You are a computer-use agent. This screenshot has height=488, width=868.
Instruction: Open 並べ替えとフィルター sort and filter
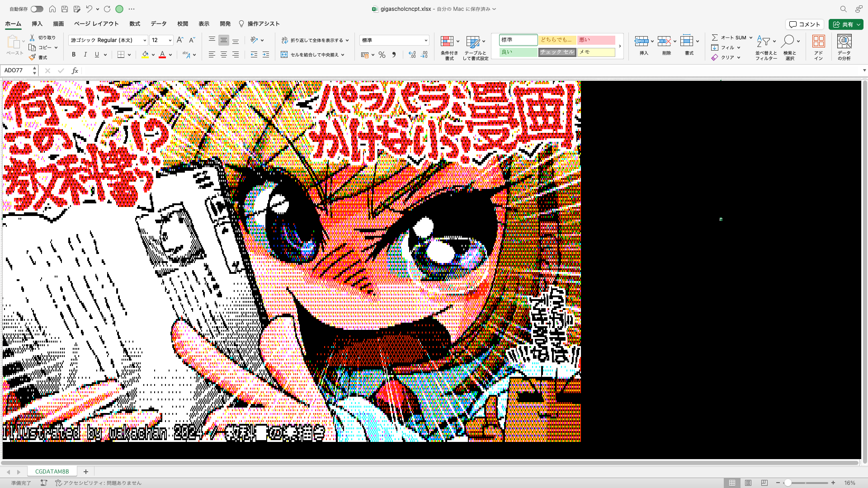[x=766, y=47]
